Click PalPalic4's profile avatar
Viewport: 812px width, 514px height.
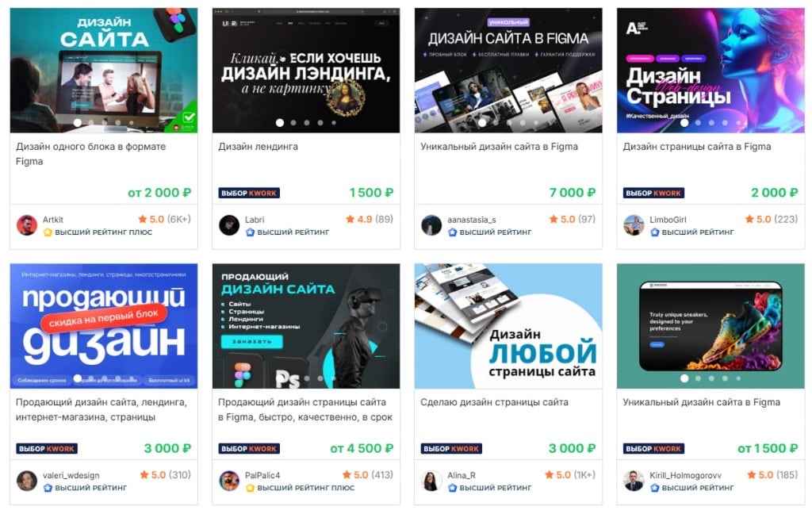[x=229, y=481]
